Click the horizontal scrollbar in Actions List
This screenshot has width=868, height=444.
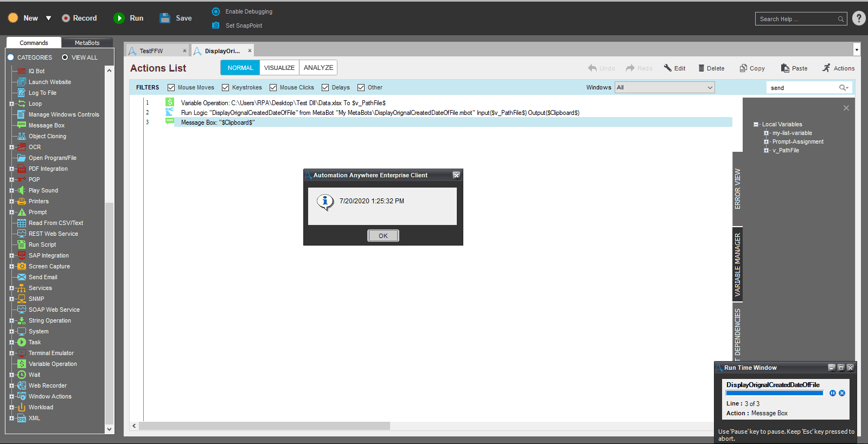264,426
